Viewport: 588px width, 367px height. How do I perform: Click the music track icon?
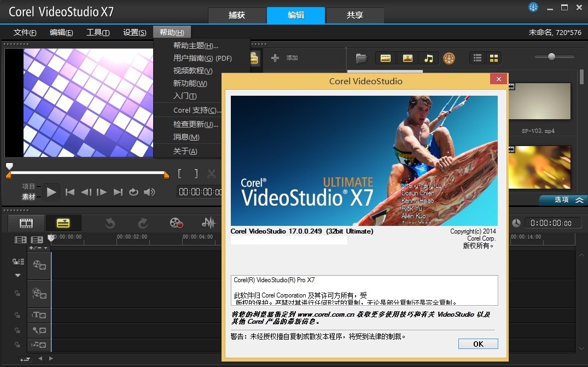(39, 344)
